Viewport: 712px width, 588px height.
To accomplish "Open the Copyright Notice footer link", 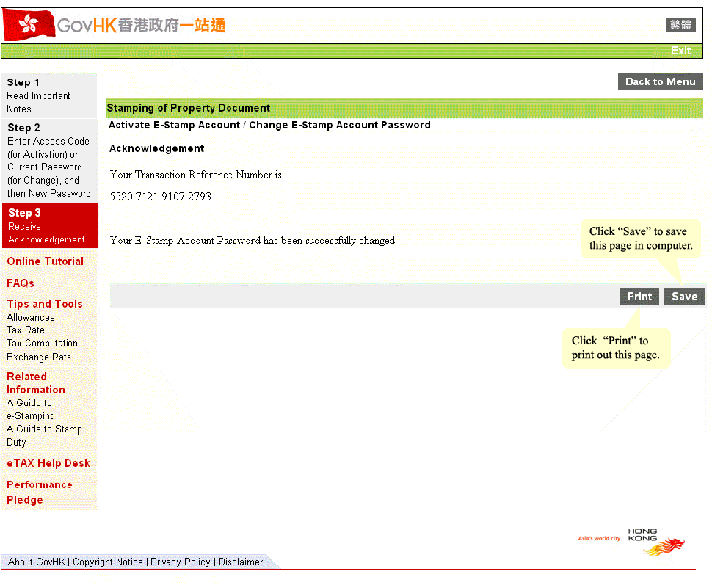I will (x=108, y=562).
